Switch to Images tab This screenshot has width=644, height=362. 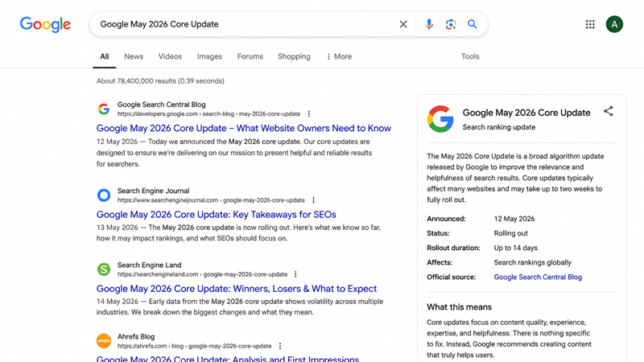(x=209, y=56)
